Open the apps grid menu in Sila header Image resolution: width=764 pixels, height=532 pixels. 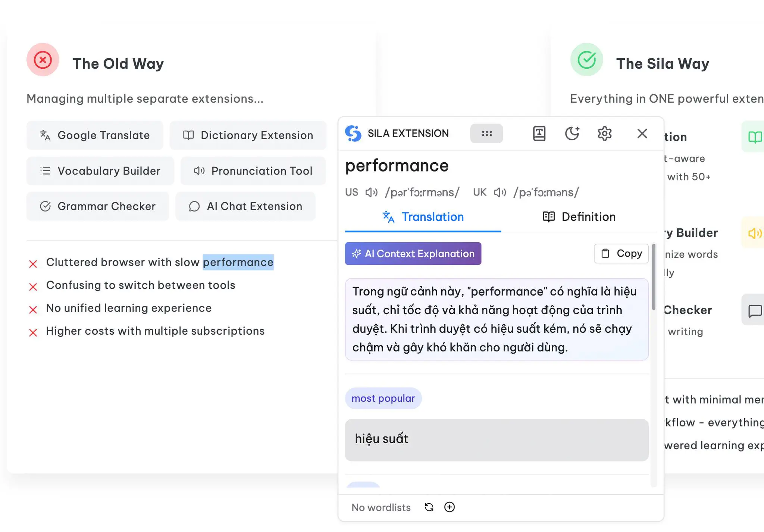tap(487, 133)
